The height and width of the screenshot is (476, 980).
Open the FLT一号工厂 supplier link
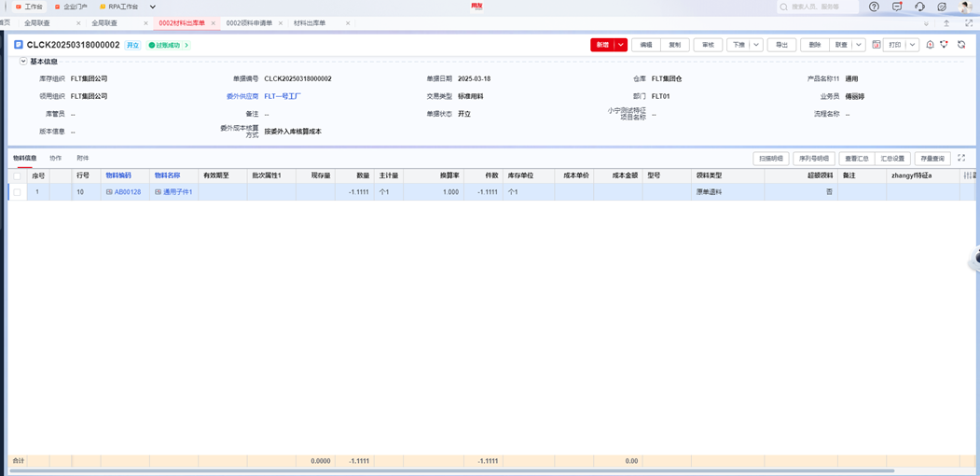pyautogui.click(x=283, y=96)
